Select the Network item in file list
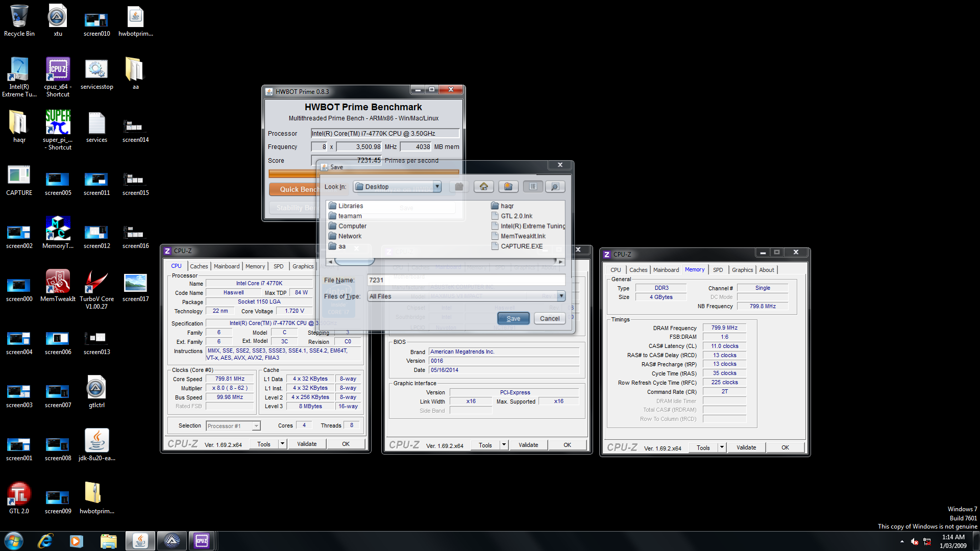 [x=345, y=236]
